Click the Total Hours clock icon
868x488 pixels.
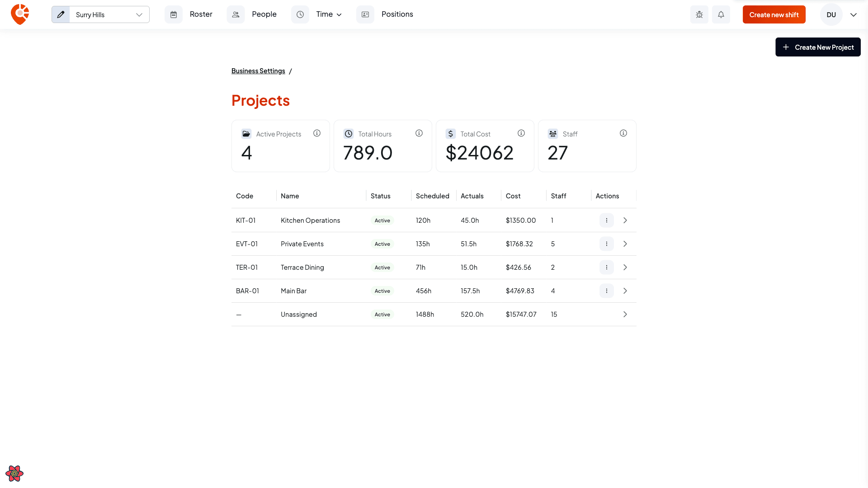coord(349,134)
